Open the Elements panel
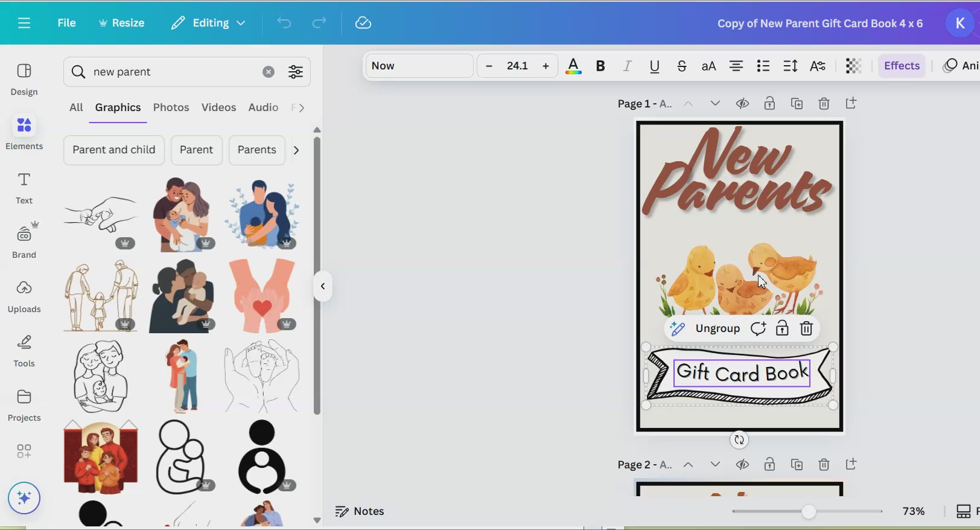This screenshot has height=530, width=980. pos(24,133)
